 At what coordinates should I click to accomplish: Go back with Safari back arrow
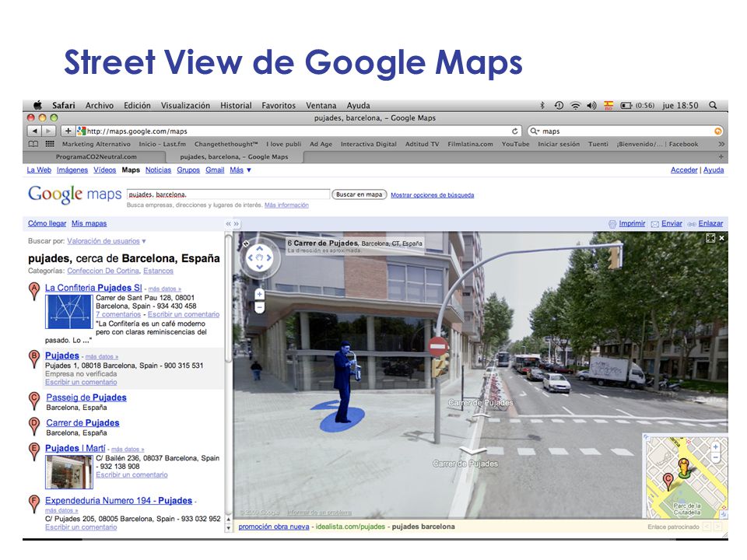(x=34, y=131)
